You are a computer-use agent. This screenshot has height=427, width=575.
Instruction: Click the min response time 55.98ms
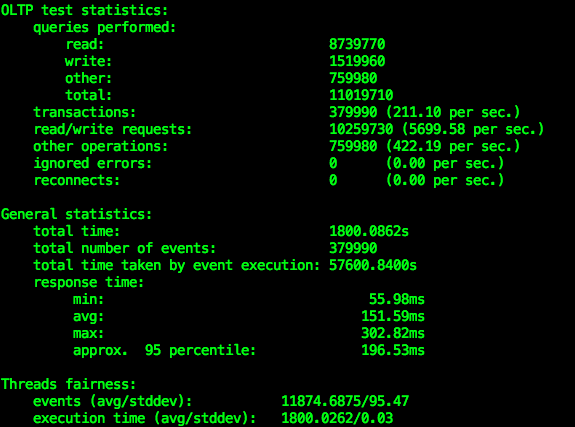pyautogui.click(x=396, y=299)
